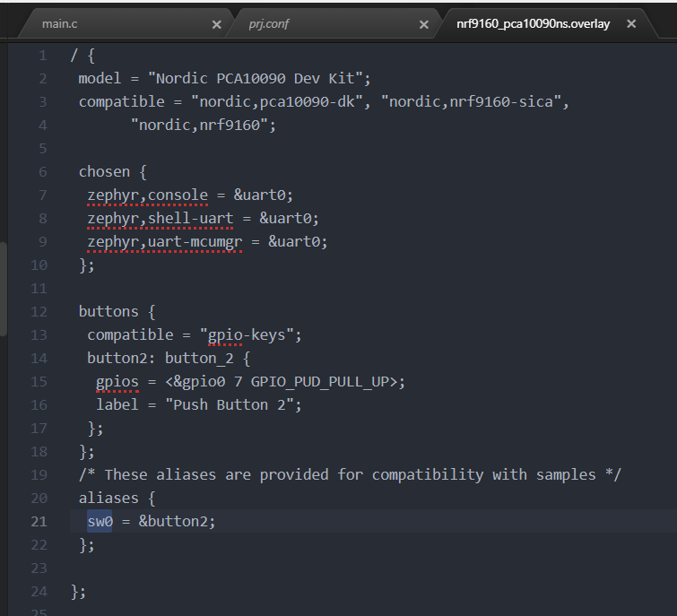Switch to the main.c tab

[x=59, y=24]
